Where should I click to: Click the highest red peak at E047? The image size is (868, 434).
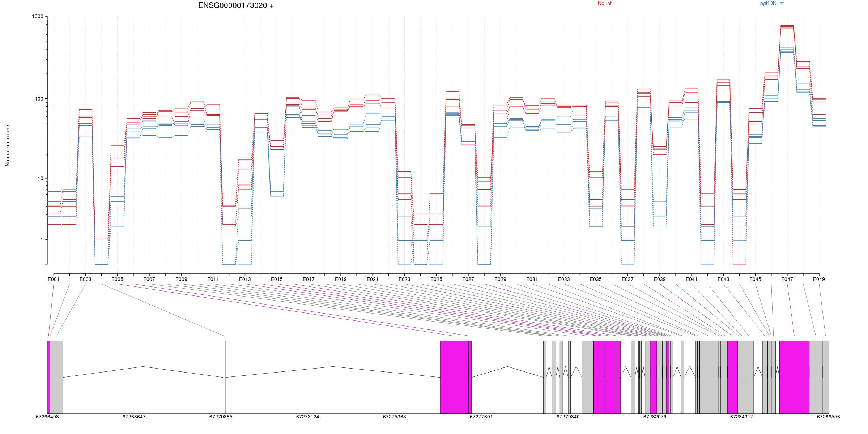(787, 26)
